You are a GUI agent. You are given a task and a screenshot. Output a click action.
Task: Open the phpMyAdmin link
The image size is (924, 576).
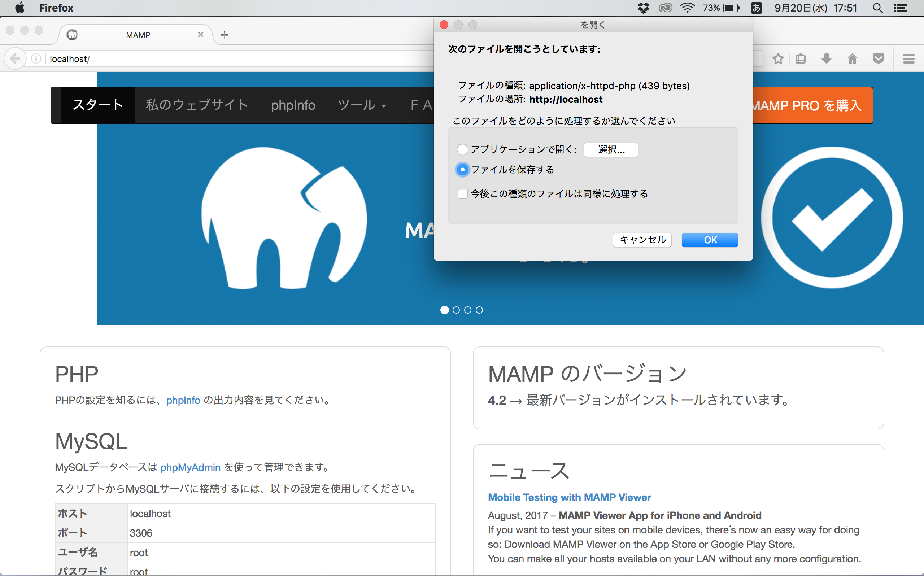[x=190, y=467]
